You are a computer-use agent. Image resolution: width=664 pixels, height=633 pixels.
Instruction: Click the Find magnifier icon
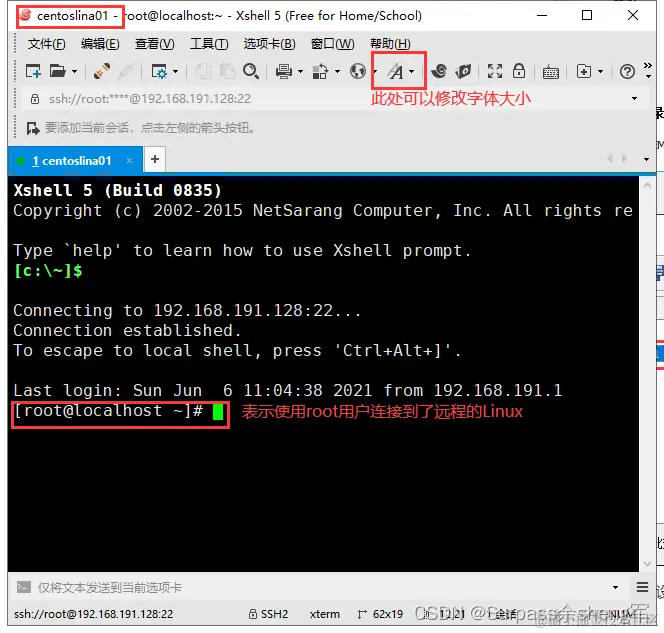click(251, 71)
